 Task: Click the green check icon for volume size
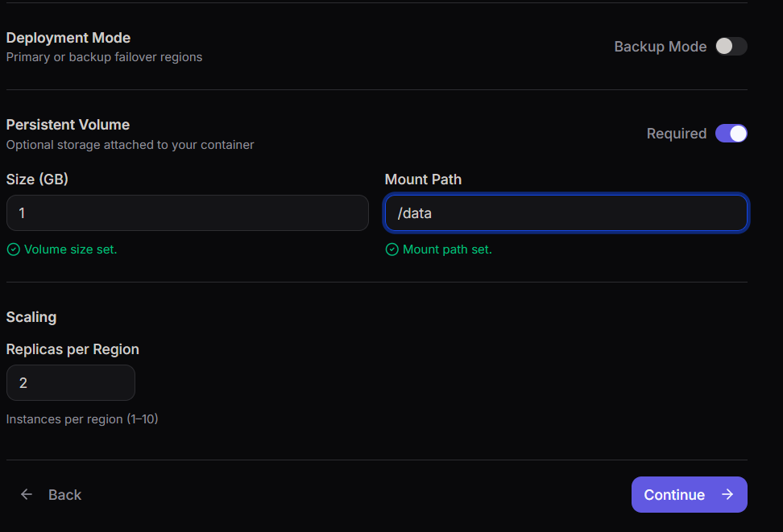13,250
